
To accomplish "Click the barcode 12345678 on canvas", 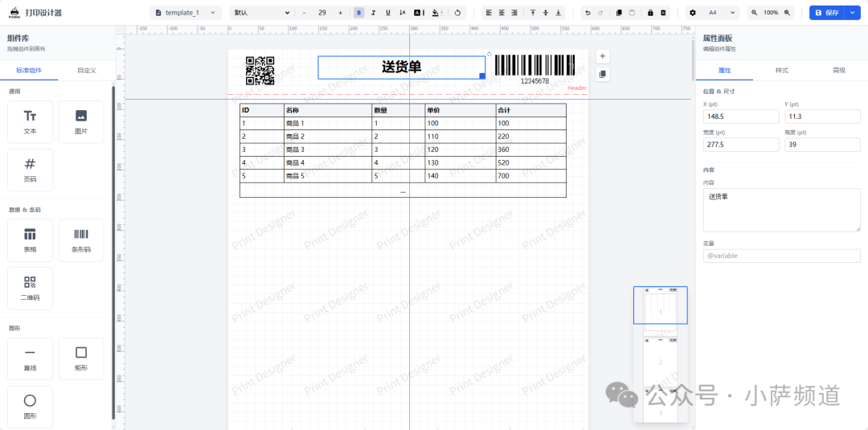I will [x=534, y=70].
